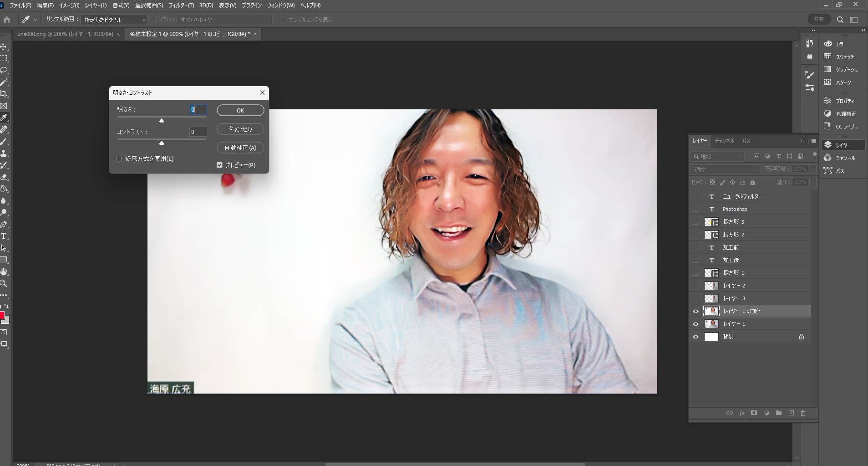Select the Horizontal Type tool
The image size is (868, 466).
4,236
